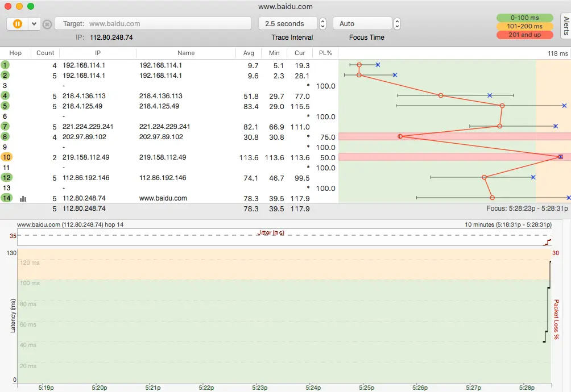
Task: Click hop 13 row number
Action: click(7, 188)
